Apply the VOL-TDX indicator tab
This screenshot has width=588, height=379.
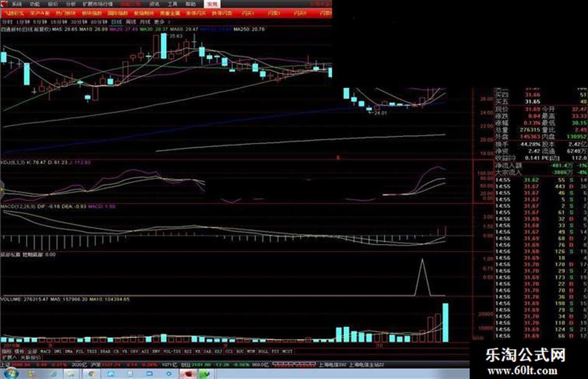[172, 352]
